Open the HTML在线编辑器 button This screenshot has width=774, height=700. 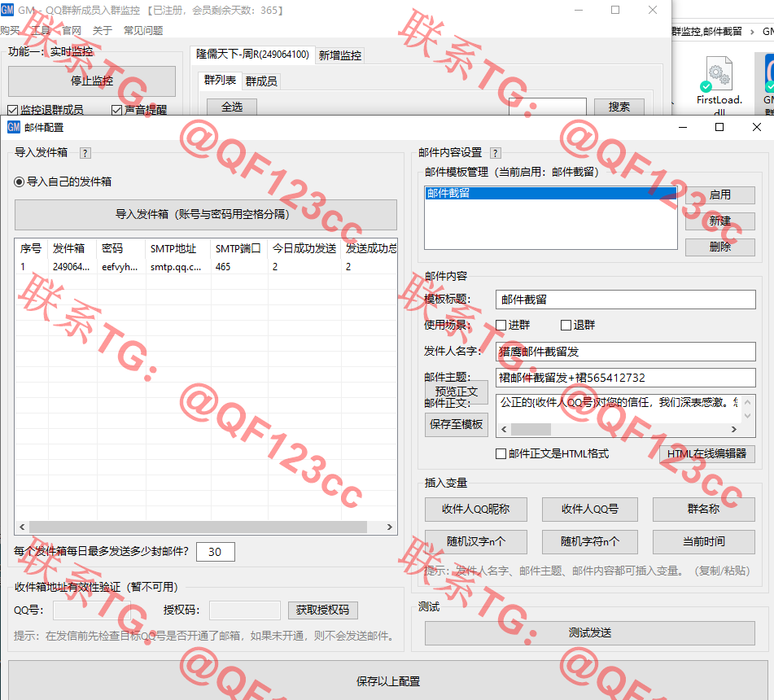tap(707, 453)
